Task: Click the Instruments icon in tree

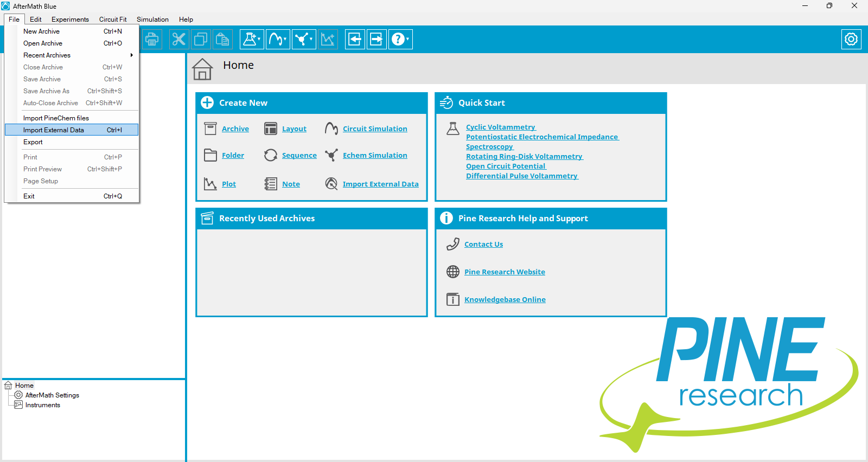Action: pos(18,405)
